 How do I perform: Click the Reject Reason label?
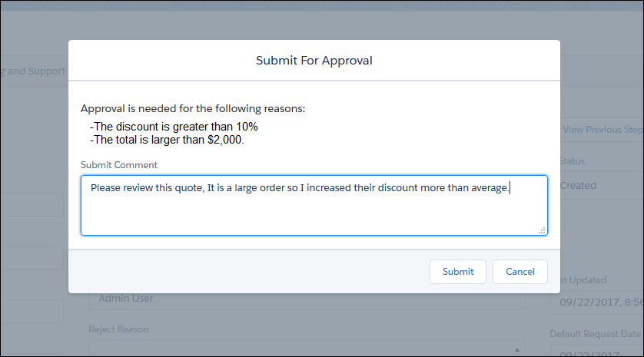(118, 329)
